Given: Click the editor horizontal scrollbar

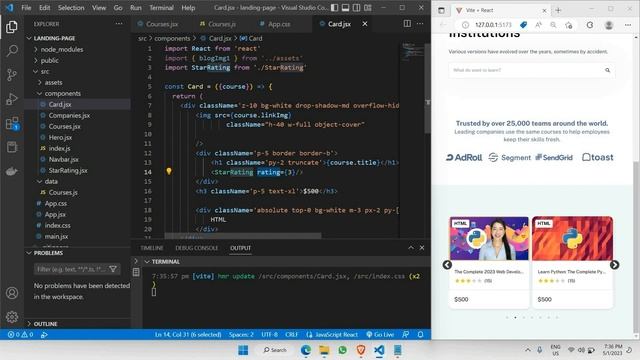Looking at the screenshot, I should pyautogui.click(x=243, y=236).
